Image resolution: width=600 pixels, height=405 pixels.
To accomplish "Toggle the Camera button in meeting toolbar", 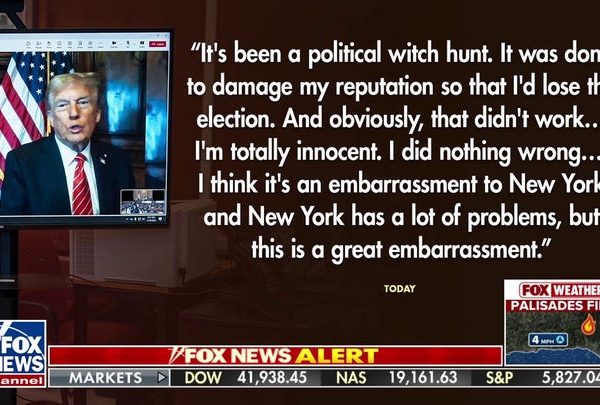I will tap(114, 44).
